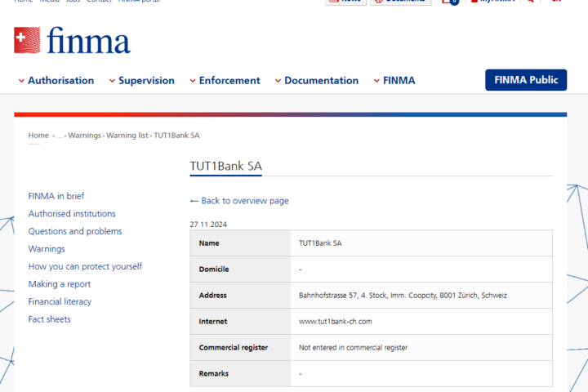This screenshot has width=588, height=392.
Task: Open How you can protect yourself
Action: (x=85, y=266)
